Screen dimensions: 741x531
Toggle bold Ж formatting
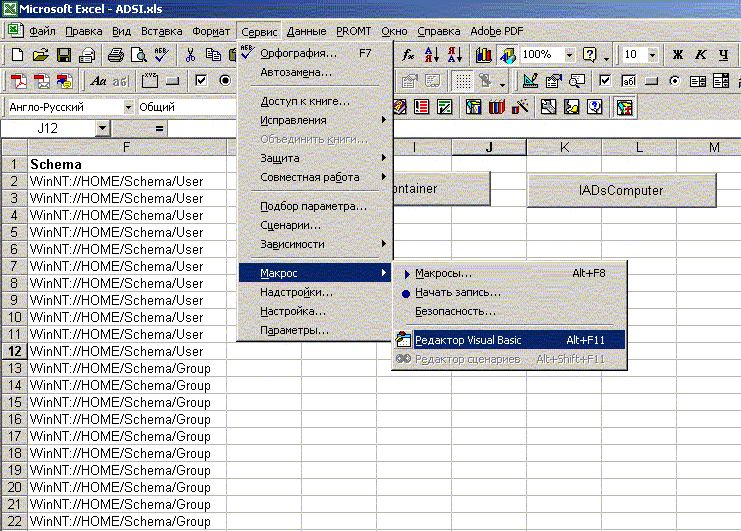(678, 55)
